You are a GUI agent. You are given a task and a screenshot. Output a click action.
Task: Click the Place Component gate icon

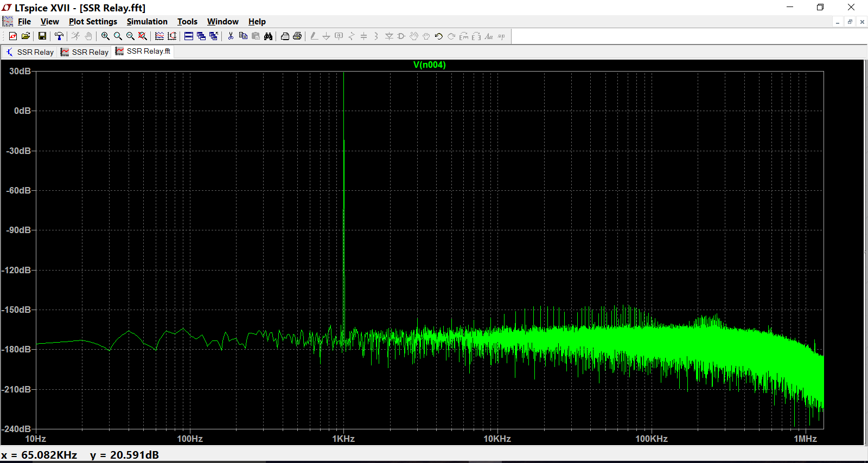(401, 36)
